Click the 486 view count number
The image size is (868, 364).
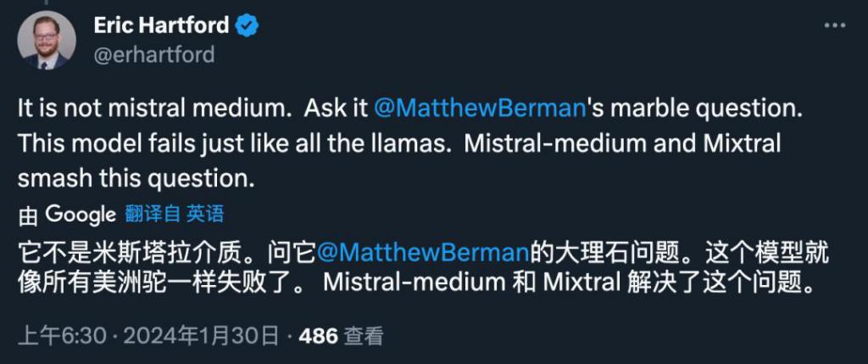click(x=318, y=336)
